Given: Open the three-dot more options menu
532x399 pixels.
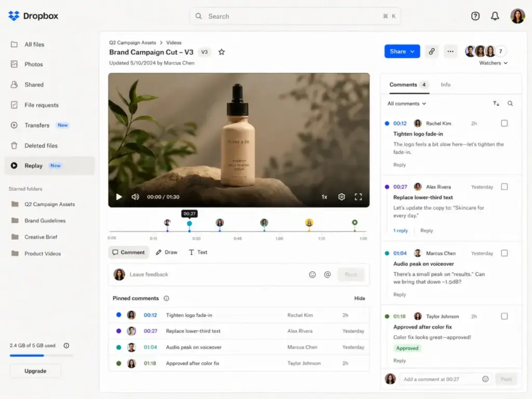Looking at the screenshot, I should point(450,51).
